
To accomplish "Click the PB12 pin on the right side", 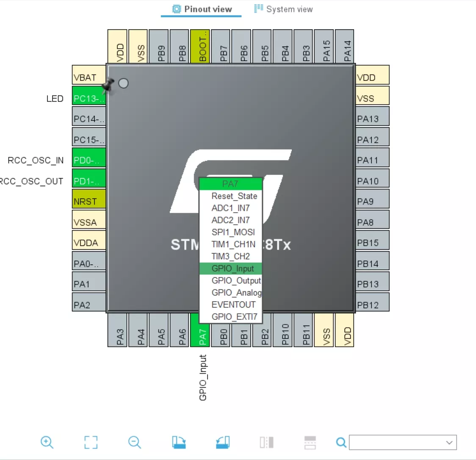I will [x=372, y=305].
